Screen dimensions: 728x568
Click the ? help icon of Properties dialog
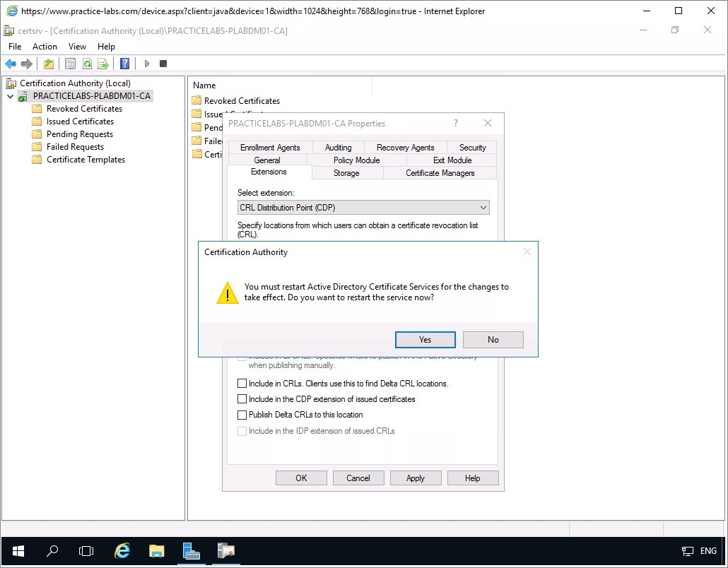pos(455,123)
